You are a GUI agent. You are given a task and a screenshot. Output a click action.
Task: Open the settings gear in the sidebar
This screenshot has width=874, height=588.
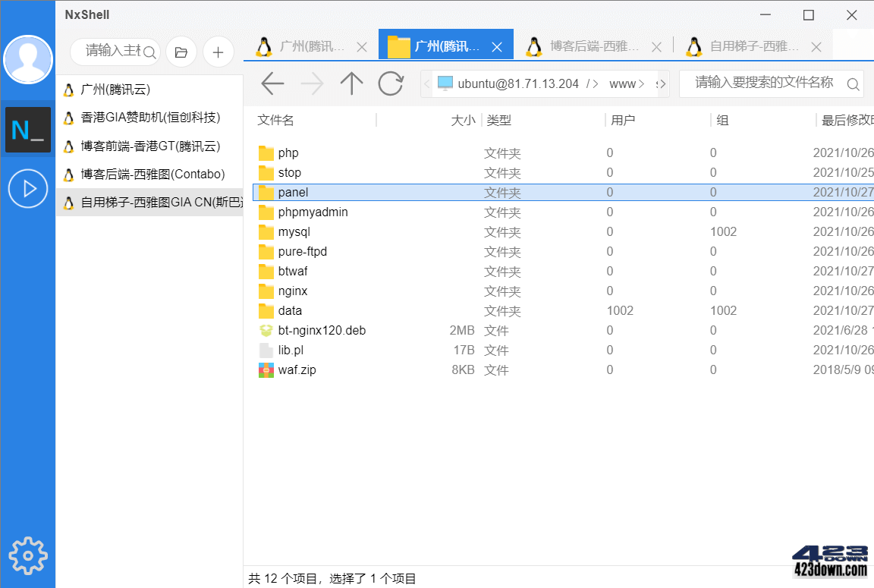28,555
